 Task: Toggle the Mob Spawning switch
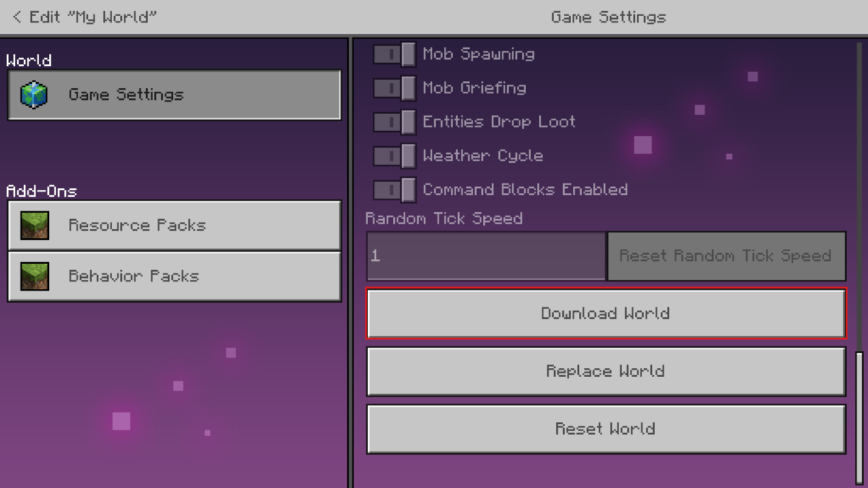click(x=394, y=54)
